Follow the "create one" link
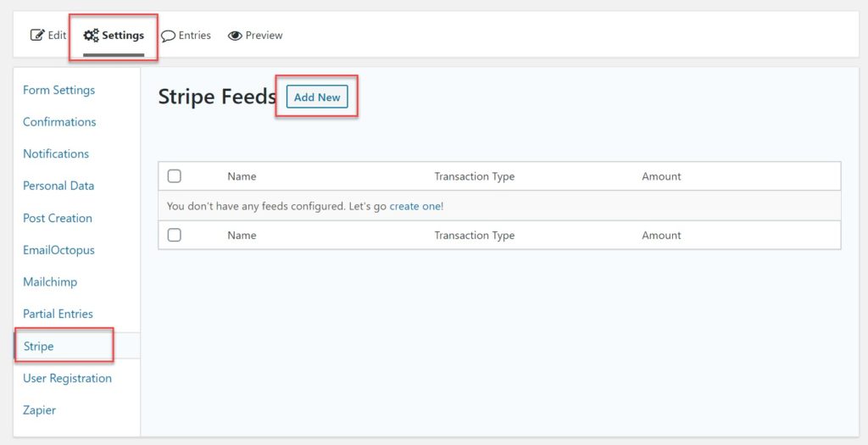The width and height of the screenshot is (868, 445). (x=415, y=206)
